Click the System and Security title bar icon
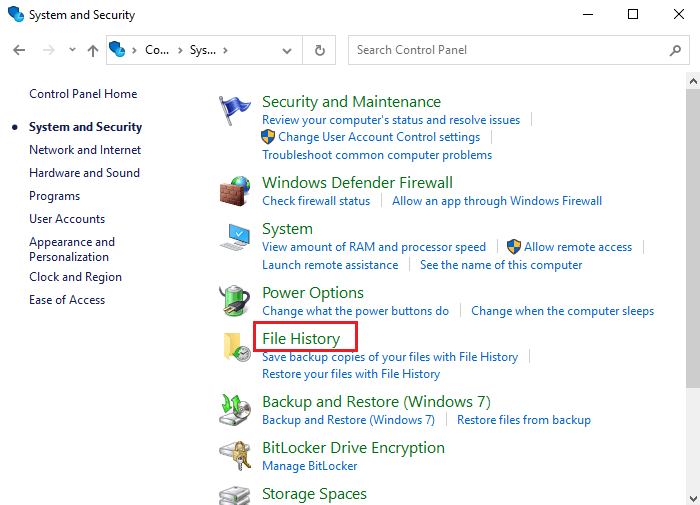 [16, 14]
